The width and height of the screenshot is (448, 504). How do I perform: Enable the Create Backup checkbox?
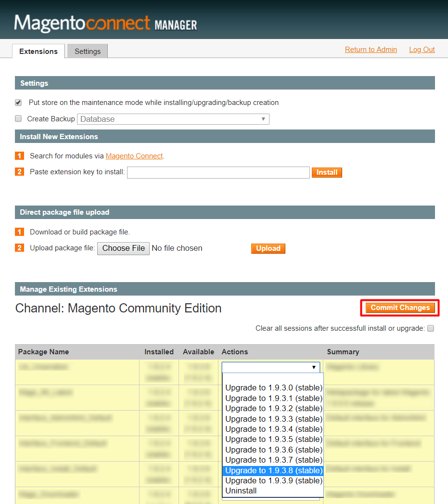[18, 118]
